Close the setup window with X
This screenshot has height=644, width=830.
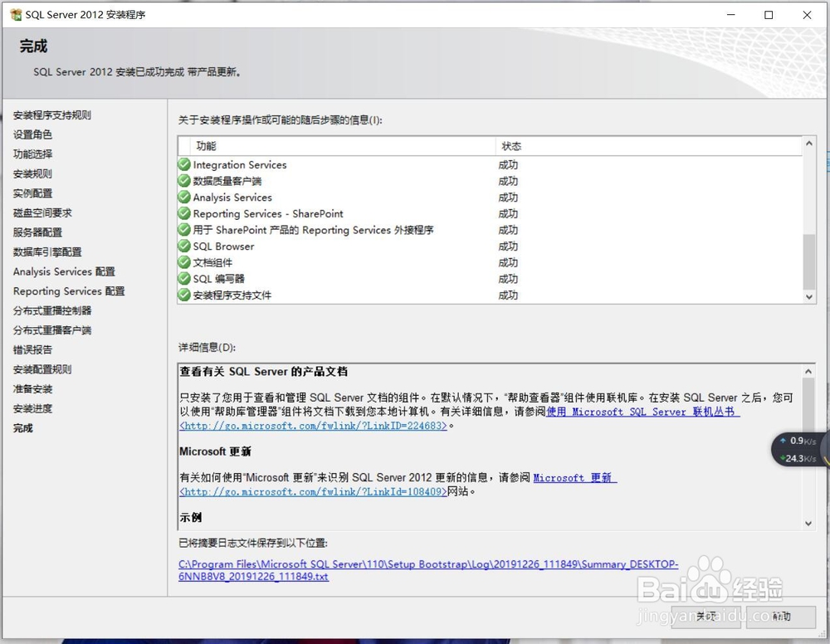tap(807, 15)
